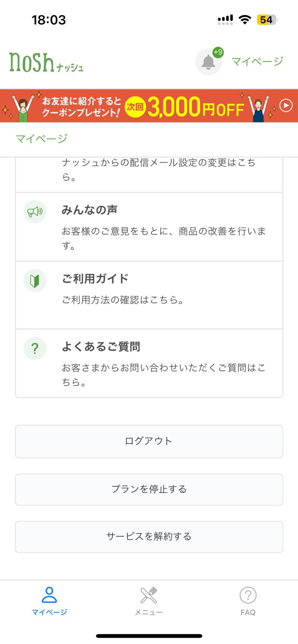Tap the green question mark icon
The width and height of the screenshot is (298, 644).
(x=35, y=349)
